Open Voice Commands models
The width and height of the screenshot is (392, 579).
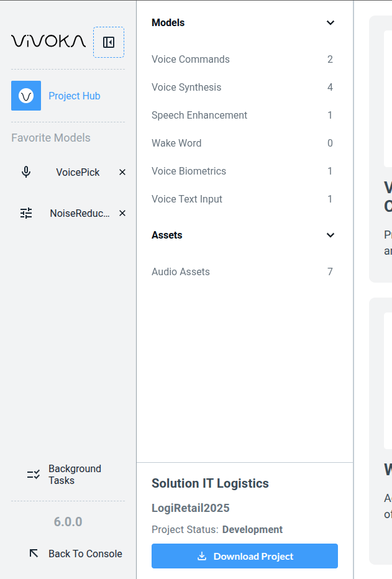[191, 60]
